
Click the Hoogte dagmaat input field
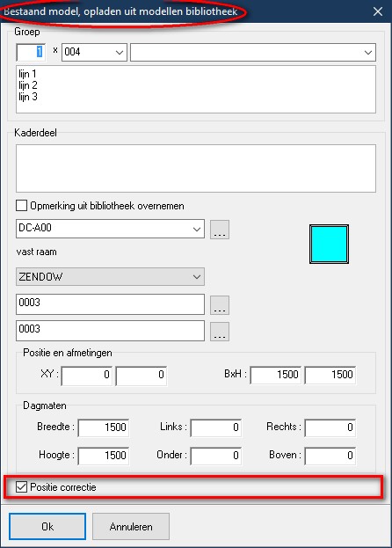pyautogui.click(x=104, y=456)
